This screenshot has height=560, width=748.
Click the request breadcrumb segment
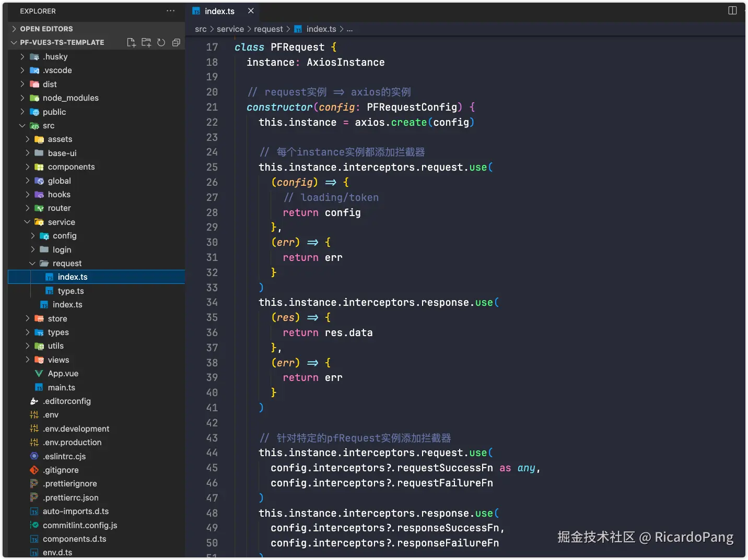point(268,29)
